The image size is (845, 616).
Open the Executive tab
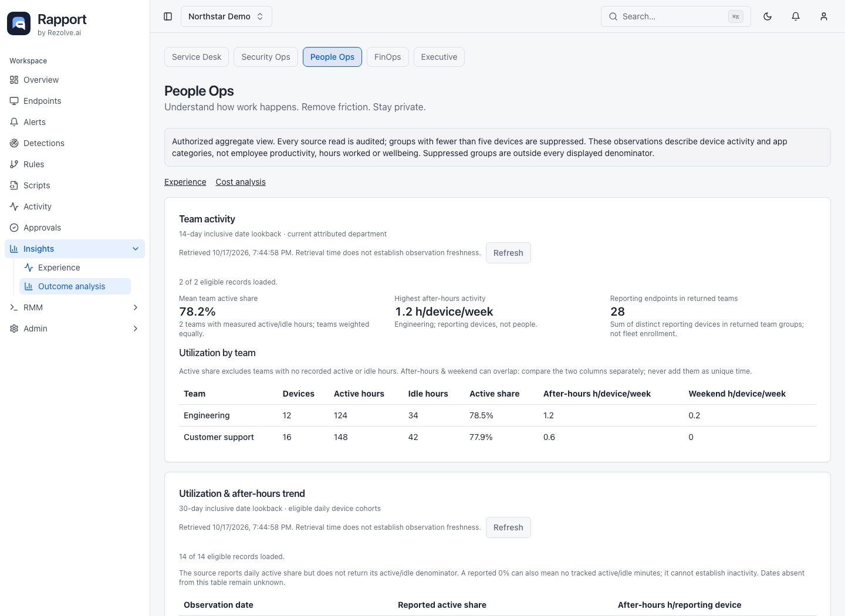point(439,57)
